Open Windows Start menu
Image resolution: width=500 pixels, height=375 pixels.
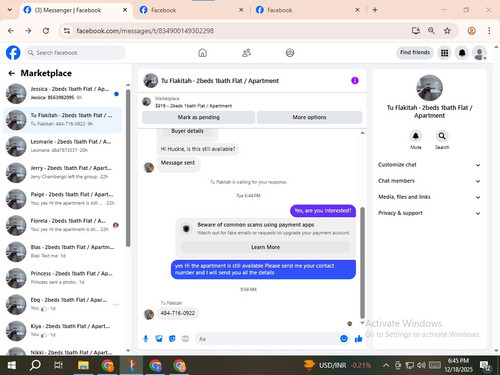(11, 365)
